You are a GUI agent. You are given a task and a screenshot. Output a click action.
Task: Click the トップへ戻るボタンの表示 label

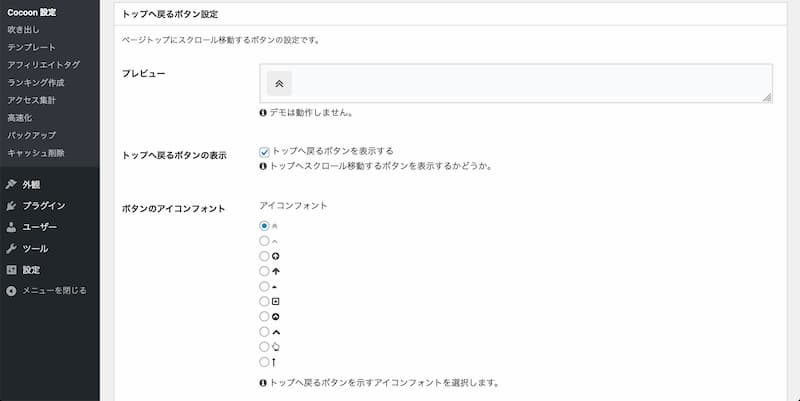pyautogui.click(x=174, y=155)
